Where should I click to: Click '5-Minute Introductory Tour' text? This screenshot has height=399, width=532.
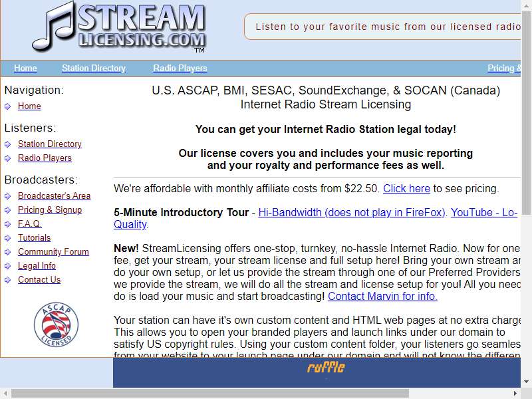(x=181, y=212)
